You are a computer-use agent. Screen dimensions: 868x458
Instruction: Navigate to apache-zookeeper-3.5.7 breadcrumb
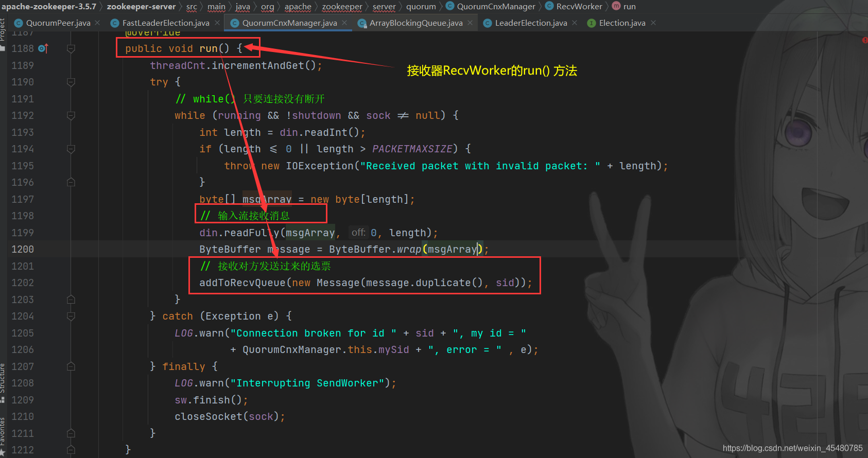(49, 6)
